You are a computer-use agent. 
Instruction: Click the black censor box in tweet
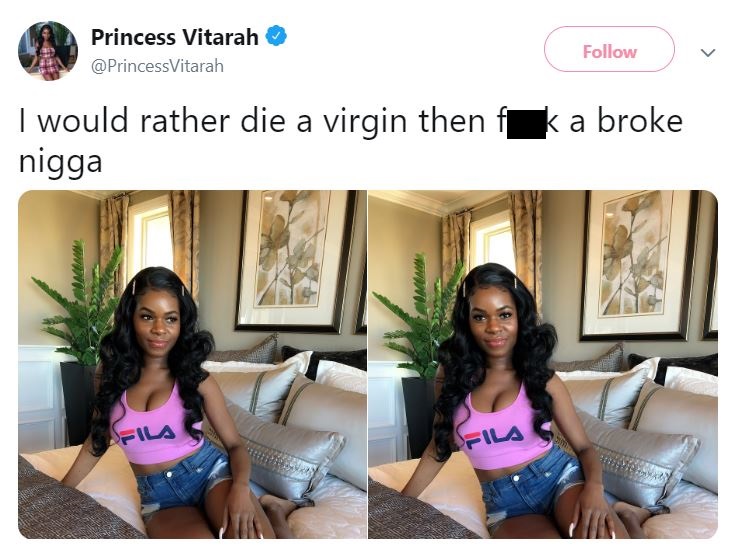coord(526,124)
